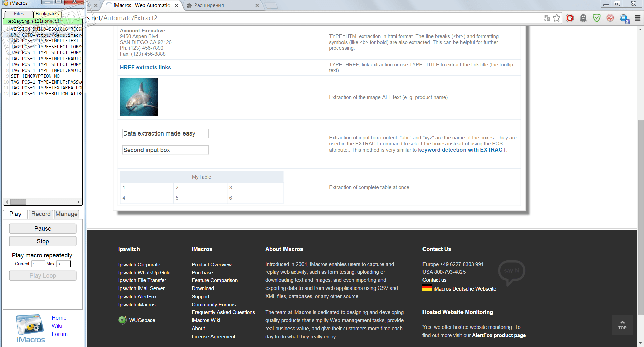The width and height of the screenshot is (644, 347).
Task: Pause the macro replay
Action: [x=43, y=229]
